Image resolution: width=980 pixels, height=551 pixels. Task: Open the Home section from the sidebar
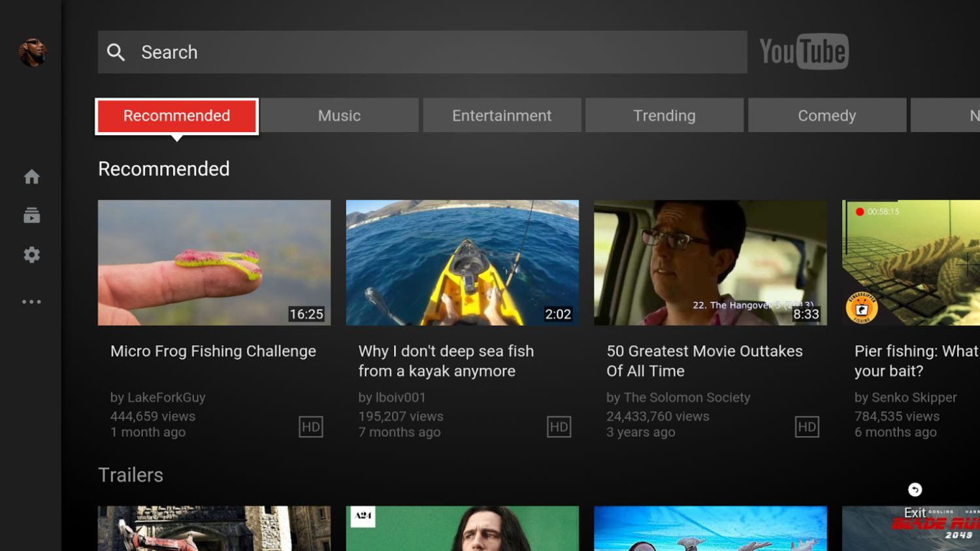(x=31, y=176)
